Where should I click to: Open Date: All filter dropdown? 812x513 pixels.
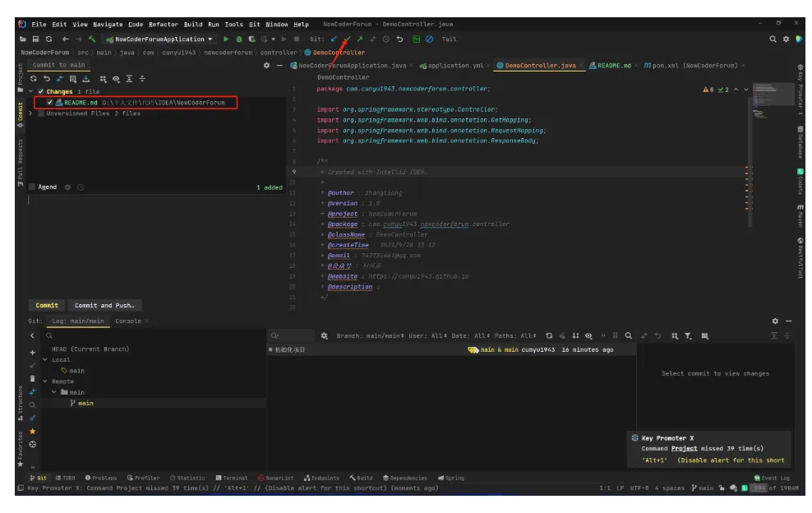point(470,335)
